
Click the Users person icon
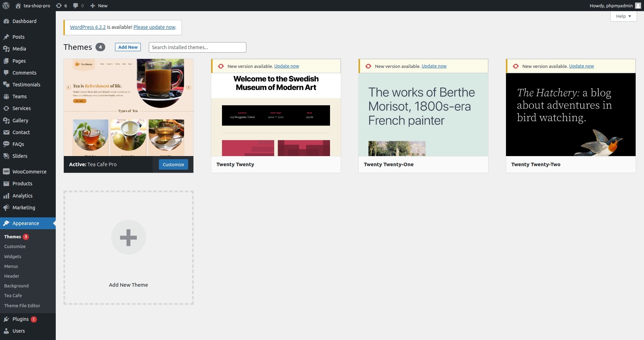6,331
